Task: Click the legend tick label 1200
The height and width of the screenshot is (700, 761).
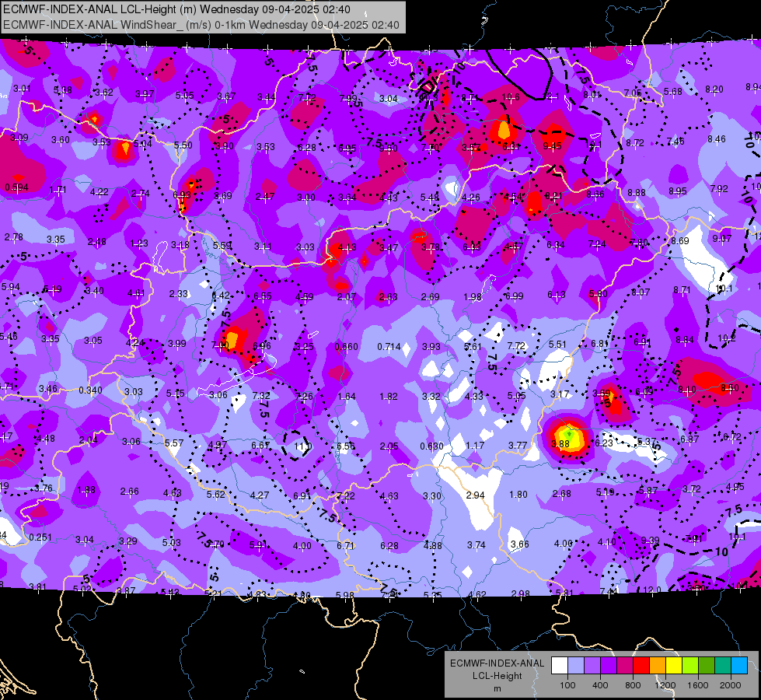Action: pos(665,685)
